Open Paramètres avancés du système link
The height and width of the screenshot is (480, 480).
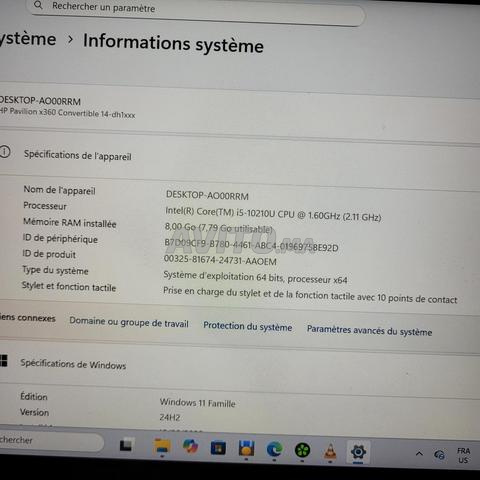coord(369,330)
